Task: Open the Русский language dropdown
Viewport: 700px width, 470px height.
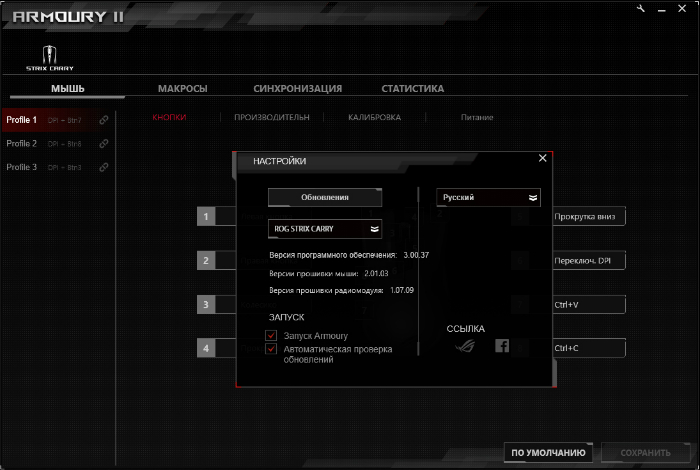Action: [488, 197]
